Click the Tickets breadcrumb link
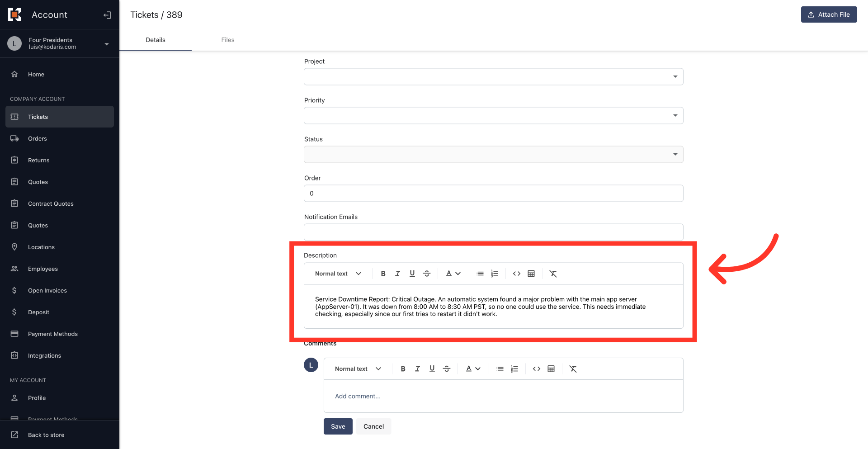 pos(144,15)
